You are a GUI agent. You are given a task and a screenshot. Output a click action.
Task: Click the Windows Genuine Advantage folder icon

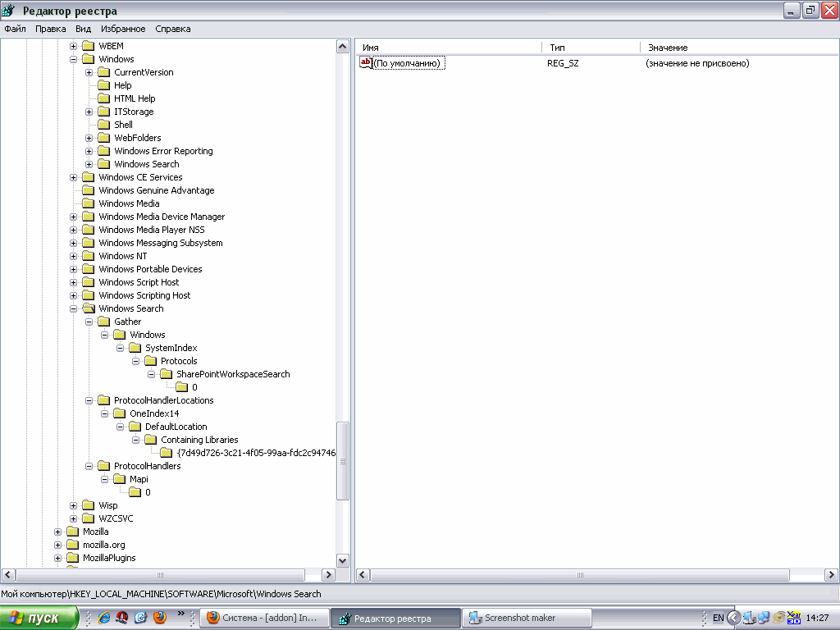coord(89,190)
